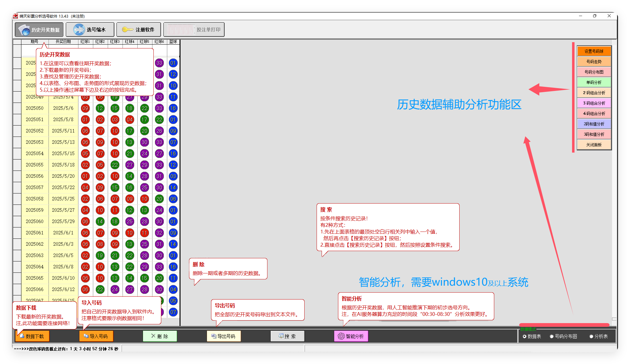630x364 pixels.
Task: Click the 3码和值分析 side button
Action: (594, 134)
